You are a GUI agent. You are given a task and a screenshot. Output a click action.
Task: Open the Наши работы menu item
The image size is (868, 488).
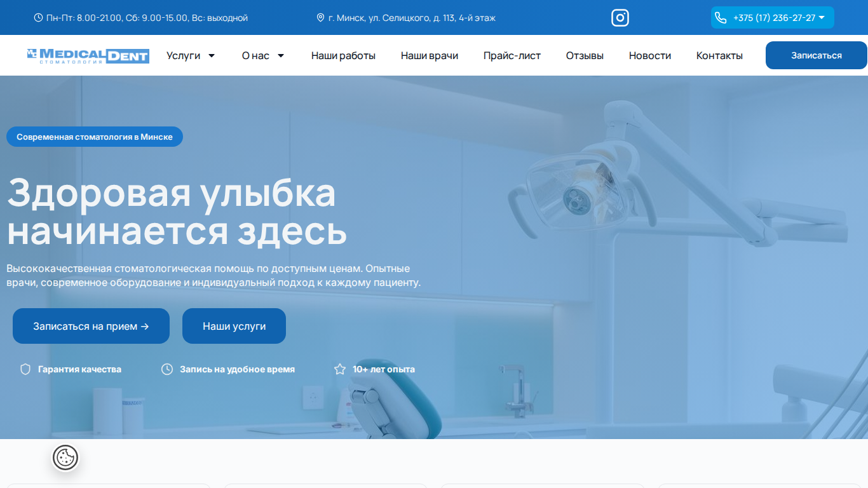[343, 55]
